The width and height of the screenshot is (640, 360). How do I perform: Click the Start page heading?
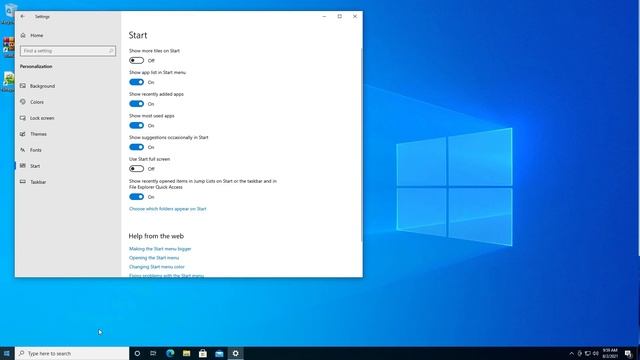pos(138,35)
